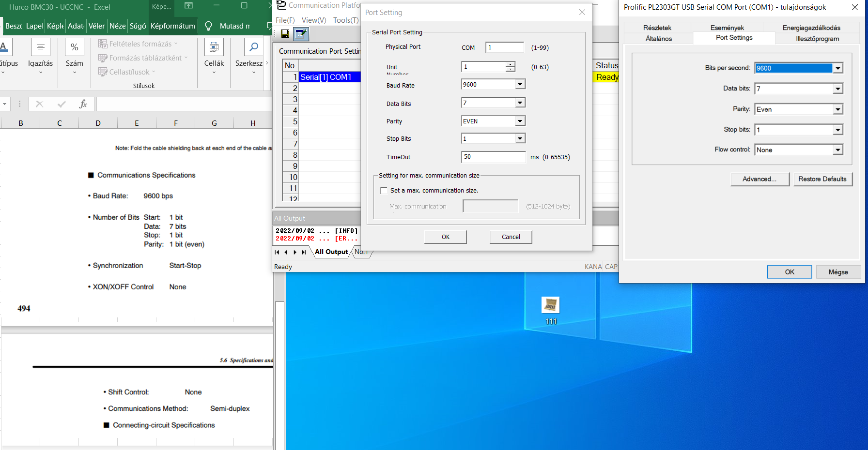This screenshot has height=450, width=868.
Task: Click the formula bar confirm checkmark icon
Action: [62, 104]
